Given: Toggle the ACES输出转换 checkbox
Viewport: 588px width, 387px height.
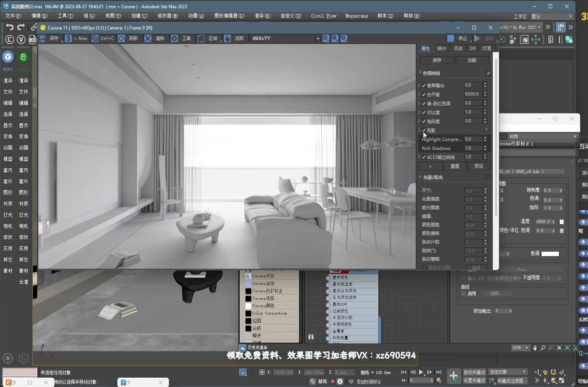Looking at the screenshot, I should click(424, 157).
